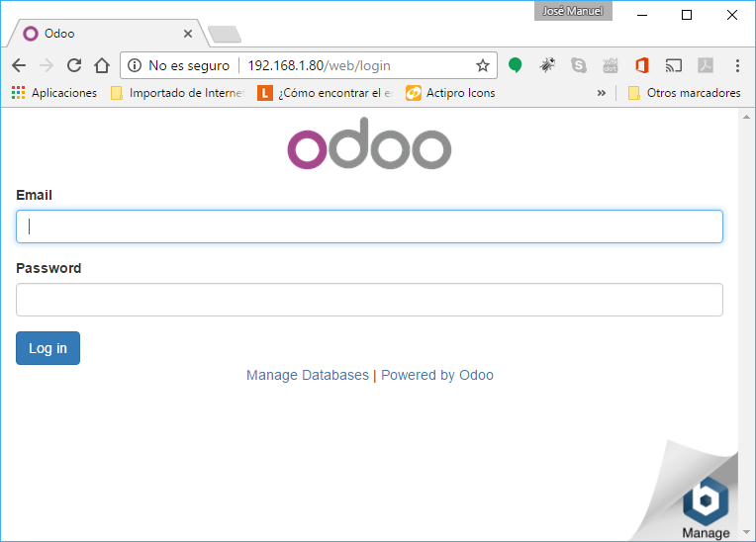756x542 pixels.
Task: Click the Hangouts extension icon
Action: pyautogui.click(x=515, y=66)
